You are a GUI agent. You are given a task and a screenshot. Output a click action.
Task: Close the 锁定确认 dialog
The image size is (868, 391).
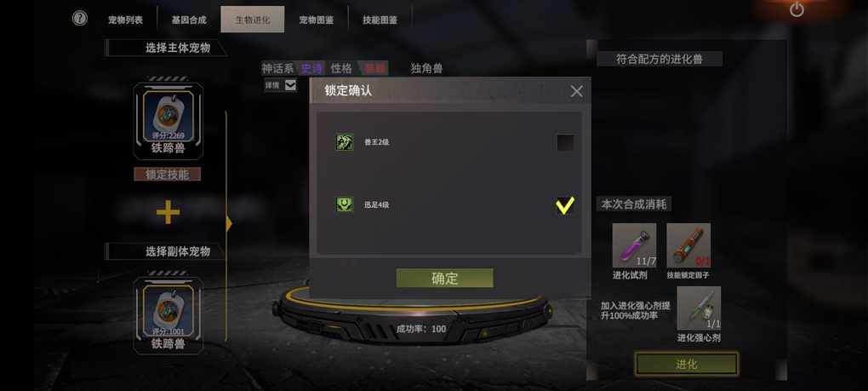point(576,91)
